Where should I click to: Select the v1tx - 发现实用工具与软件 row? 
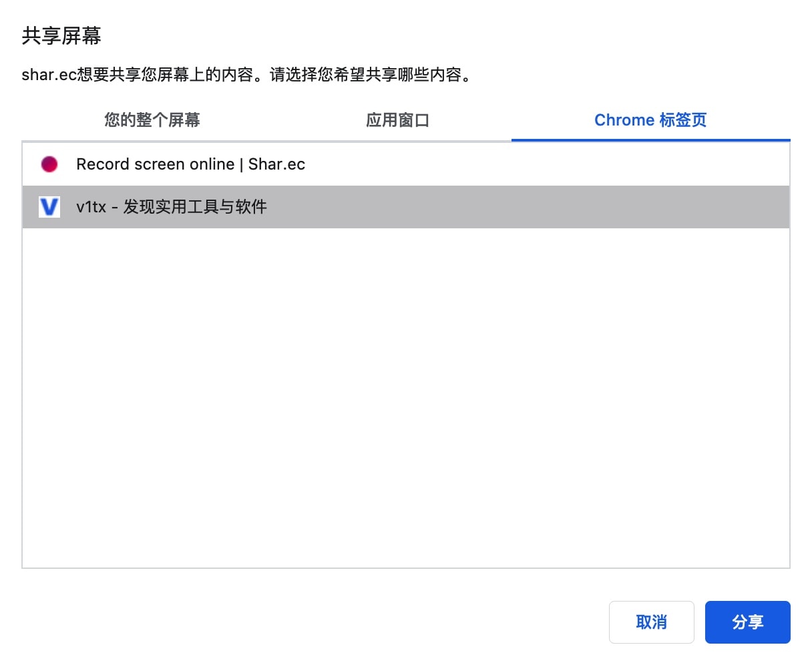click(x=406, y=207)
